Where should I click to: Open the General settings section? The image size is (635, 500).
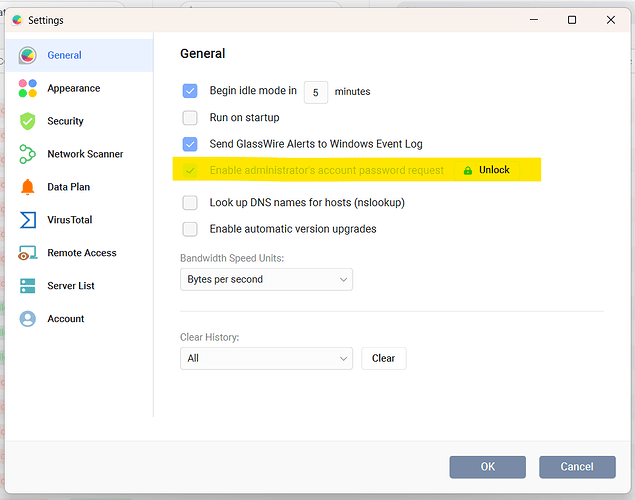79,55
